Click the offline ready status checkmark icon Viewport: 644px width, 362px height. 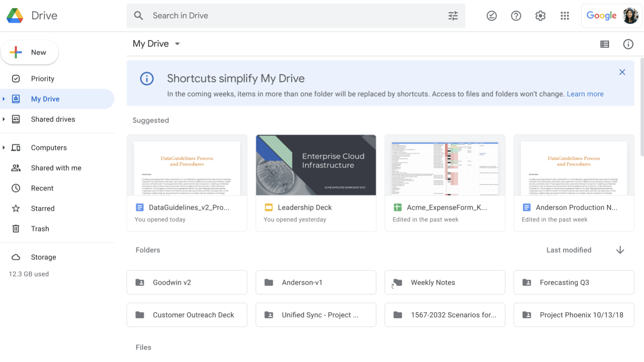(491, 16)
